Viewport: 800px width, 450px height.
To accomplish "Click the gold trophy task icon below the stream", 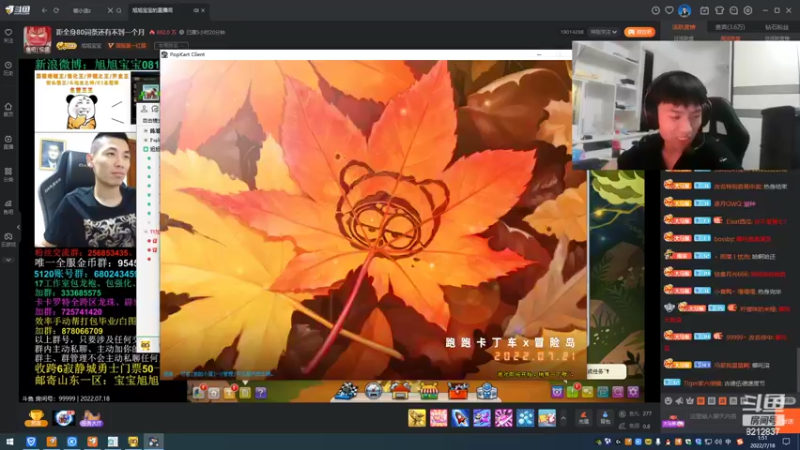I will pyautogui.click(x=36, y=418).
